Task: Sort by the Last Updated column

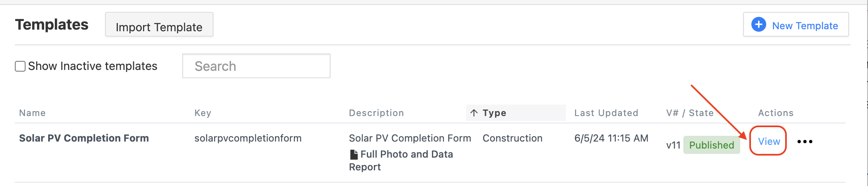Action: [x=606, y=113]
